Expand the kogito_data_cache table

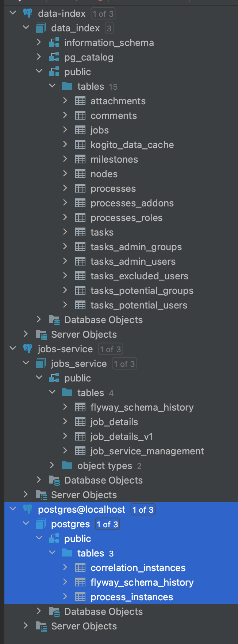(x=65, y=145)
